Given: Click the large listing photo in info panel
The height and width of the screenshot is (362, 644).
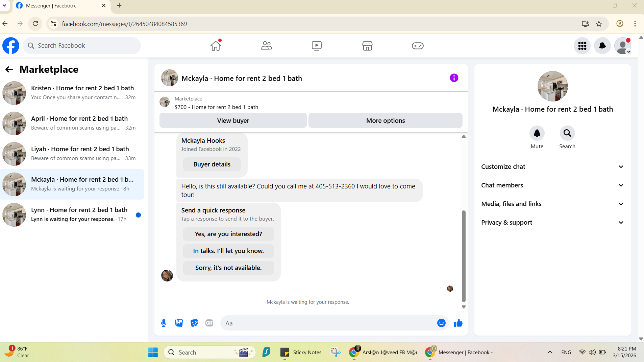Looking at the screenshot, I should 552,86.
